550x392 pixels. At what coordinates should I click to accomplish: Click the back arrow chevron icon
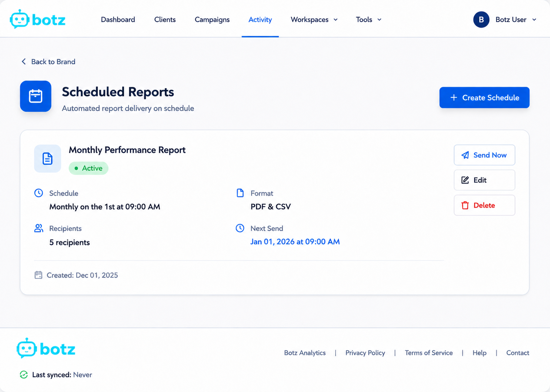pyautogui.click(x=24, y=61)
